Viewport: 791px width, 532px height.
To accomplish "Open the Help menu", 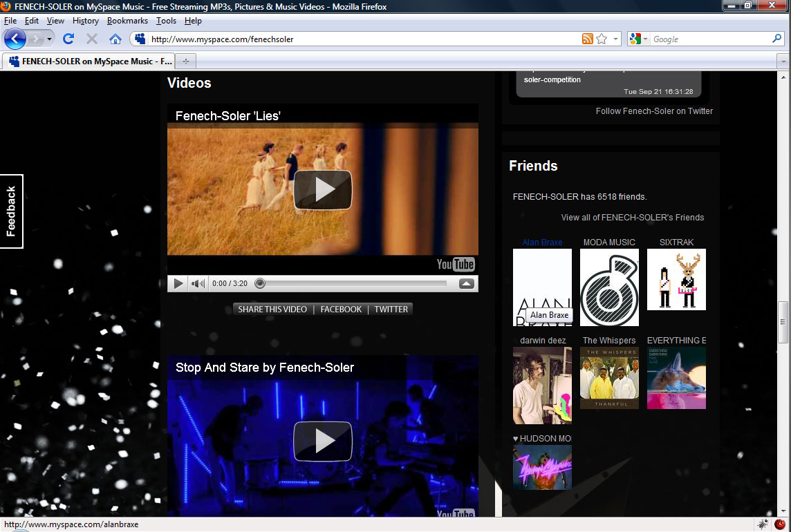I will (x=193, y=21).
